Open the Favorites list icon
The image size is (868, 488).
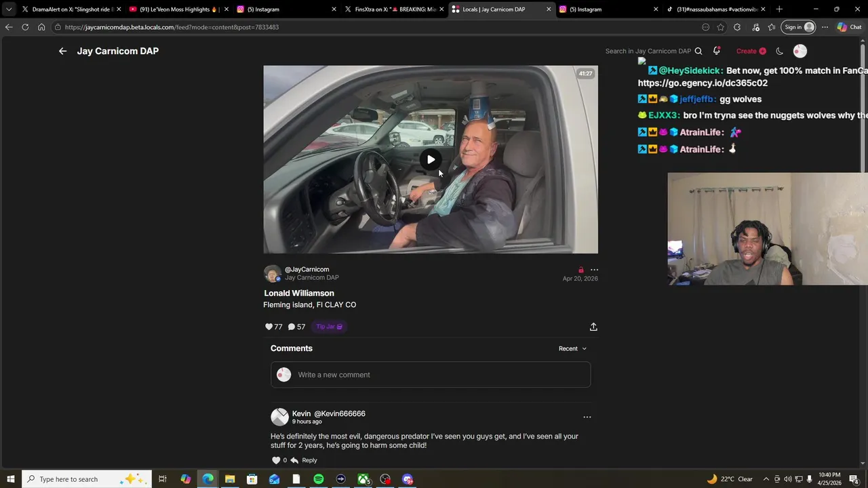(772, 27)
